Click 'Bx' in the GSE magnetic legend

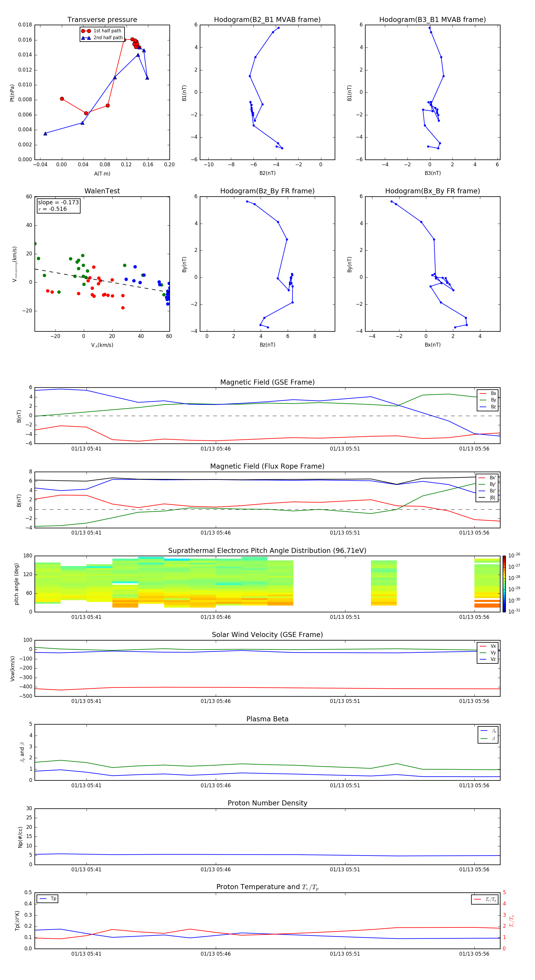tap(488, 393)
